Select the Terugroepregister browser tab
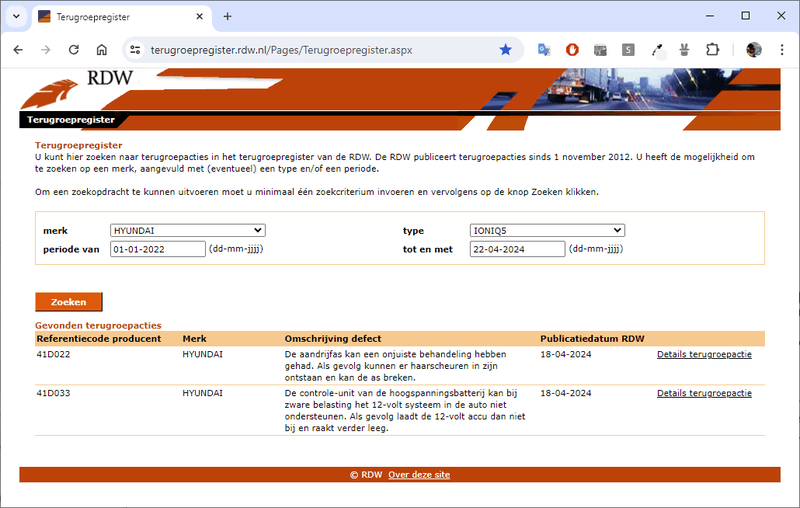800x508 pixels. (x=121, y=17)
